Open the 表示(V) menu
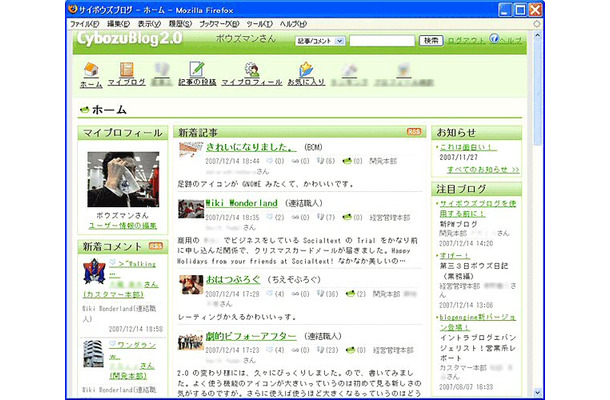 pos(149,24)
